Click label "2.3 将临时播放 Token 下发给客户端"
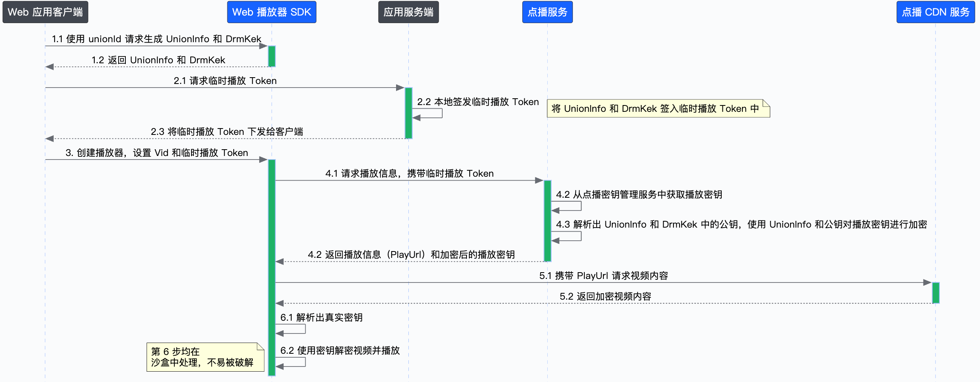This screenshot has width=980, height=382. point(227,132)
